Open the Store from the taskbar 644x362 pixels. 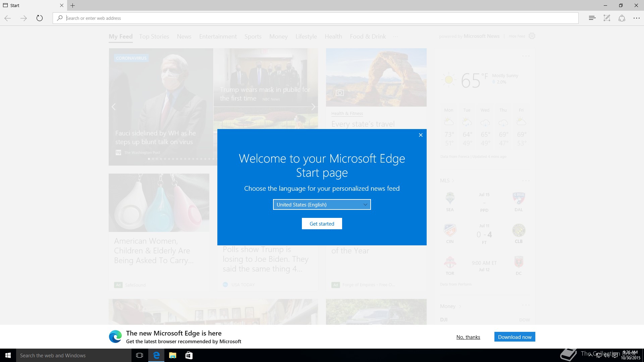coord(189,355)
